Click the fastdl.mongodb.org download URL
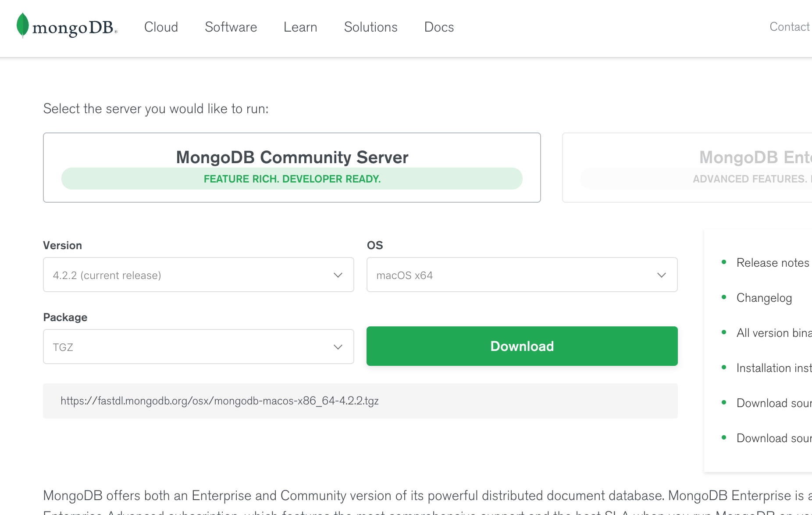This screenshot has height=515, width=812. point(220,401)
